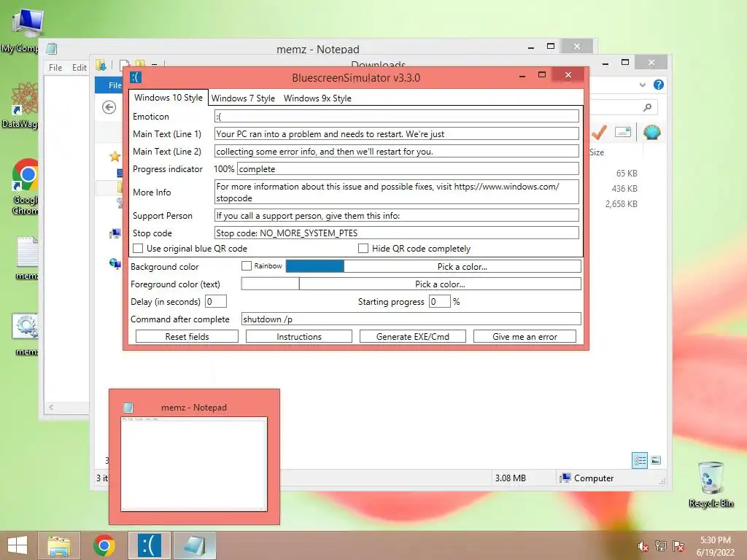The image size is (747, 560).
Task: Open the Edit menu in Notepad
Action: click(79, 68)
